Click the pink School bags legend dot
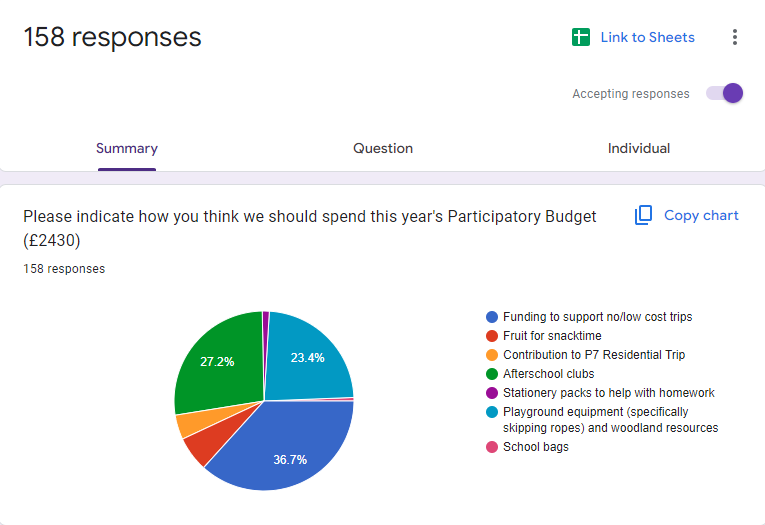This screenshot has width=765, height=525. click(x=491, y=447)
